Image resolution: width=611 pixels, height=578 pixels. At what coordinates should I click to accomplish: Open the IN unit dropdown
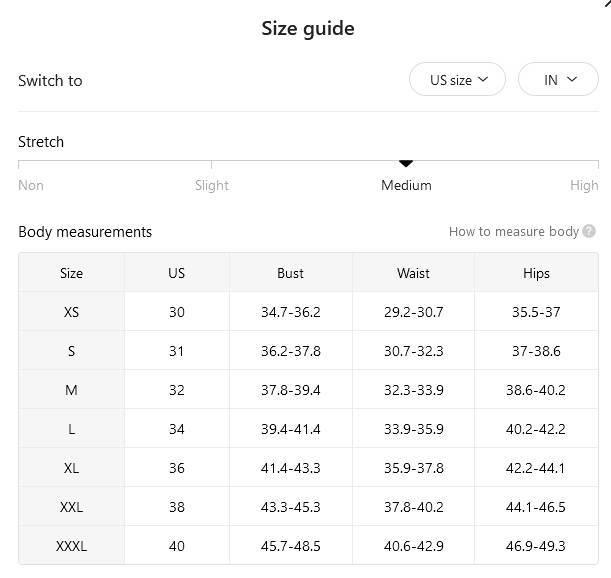(x=558, y=80)
